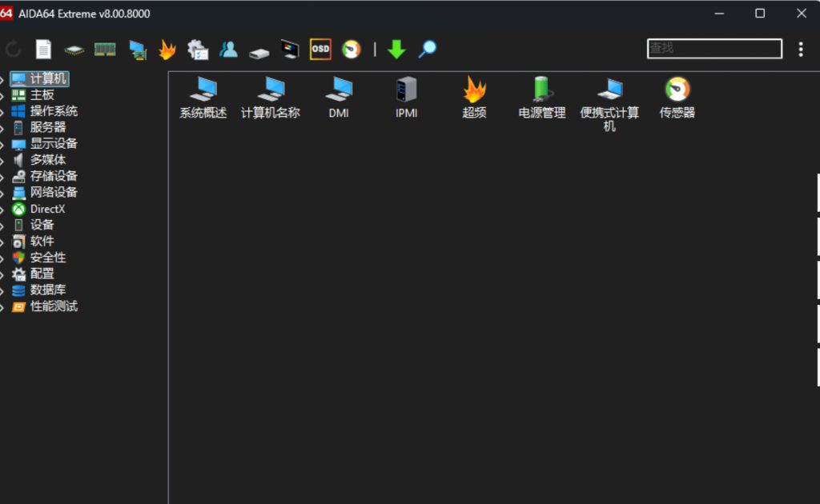Open the DMI page icon
The height and width of the screenshot is (504, 820).
(x=339, y=98)
